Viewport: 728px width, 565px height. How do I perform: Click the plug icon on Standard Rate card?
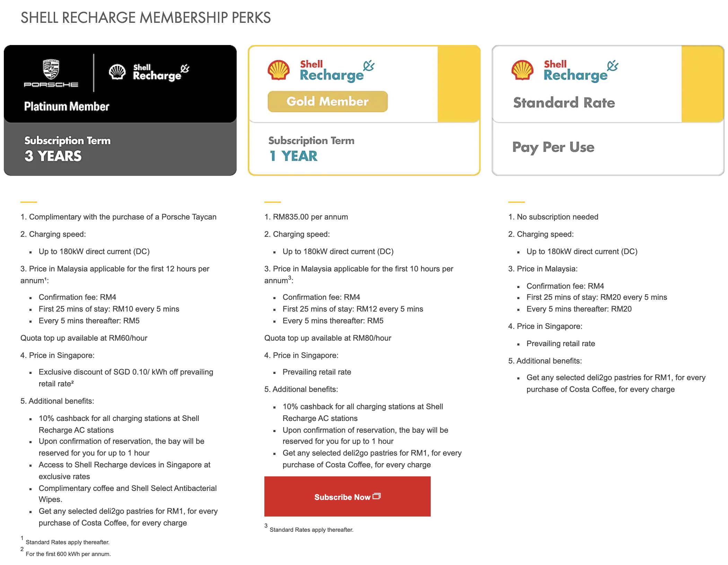[x=613, y=65]
